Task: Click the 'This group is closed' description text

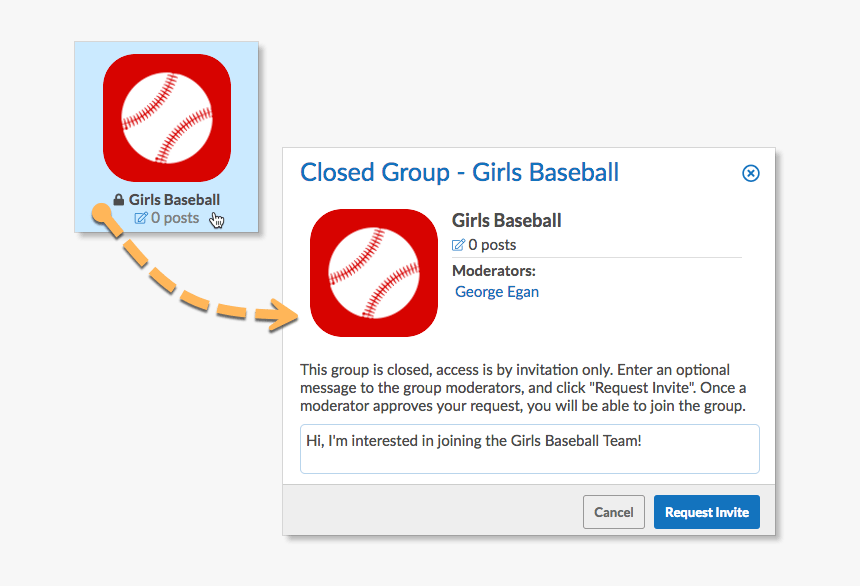Action: pyautogui.click(x=523, y=388)
